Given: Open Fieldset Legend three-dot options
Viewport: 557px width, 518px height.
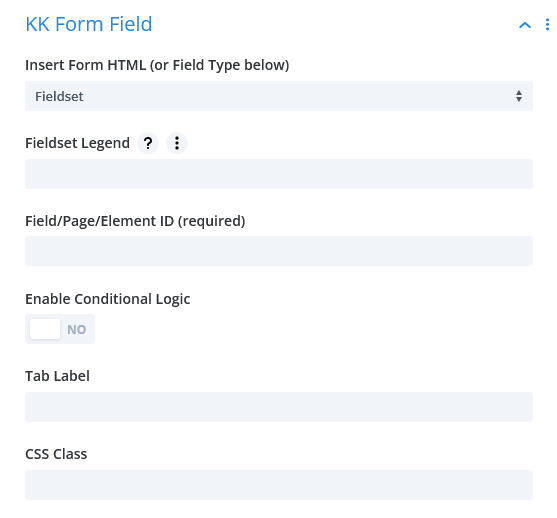Looking at the screenshot, I should click(x=177, y=143).
